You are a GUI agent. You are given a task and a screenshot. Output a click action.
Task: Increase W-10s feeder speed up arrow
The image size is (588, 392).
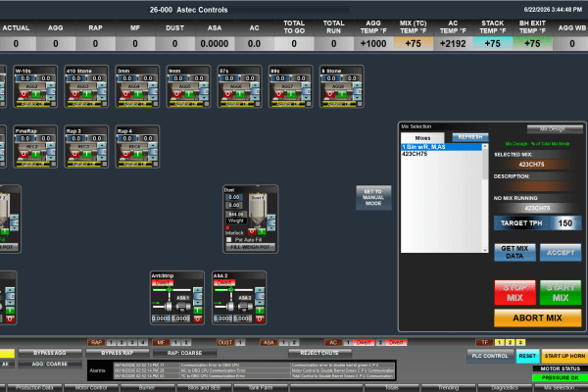point(51,86)
